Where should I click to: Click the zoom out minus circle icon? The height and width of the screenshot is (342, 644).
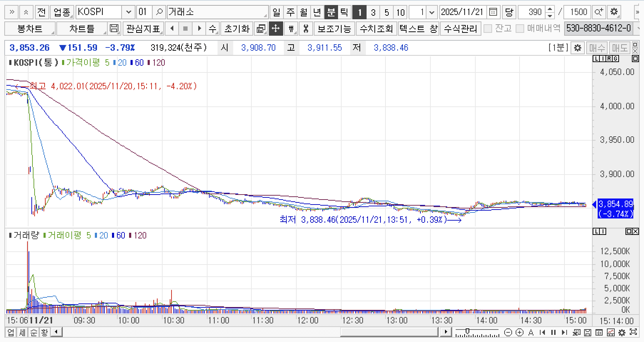(x=508, y=332)
